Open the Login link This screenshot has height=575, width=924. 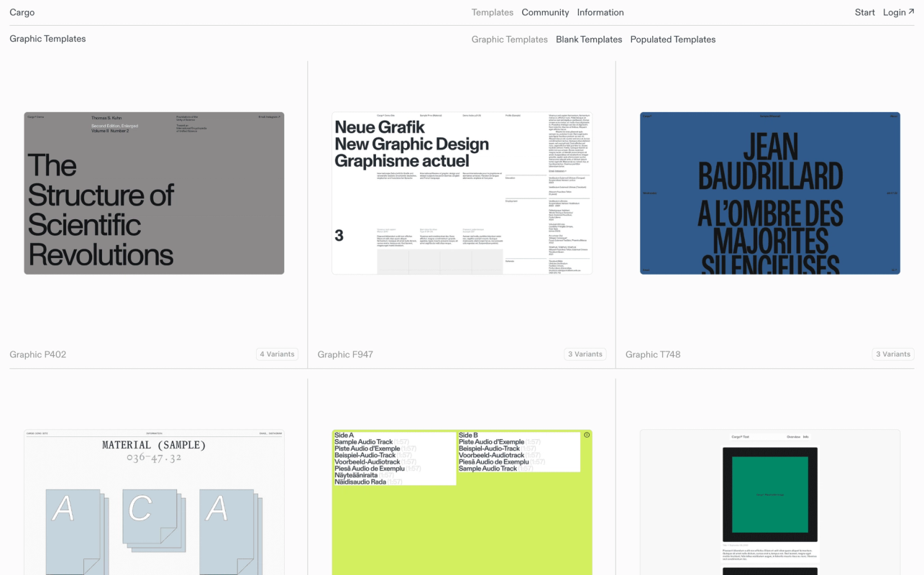tap(899, 12)
